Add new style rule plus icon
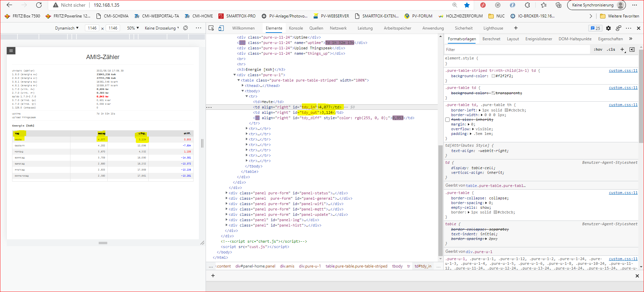The image size is (644, 292). [x=623, y=50]
